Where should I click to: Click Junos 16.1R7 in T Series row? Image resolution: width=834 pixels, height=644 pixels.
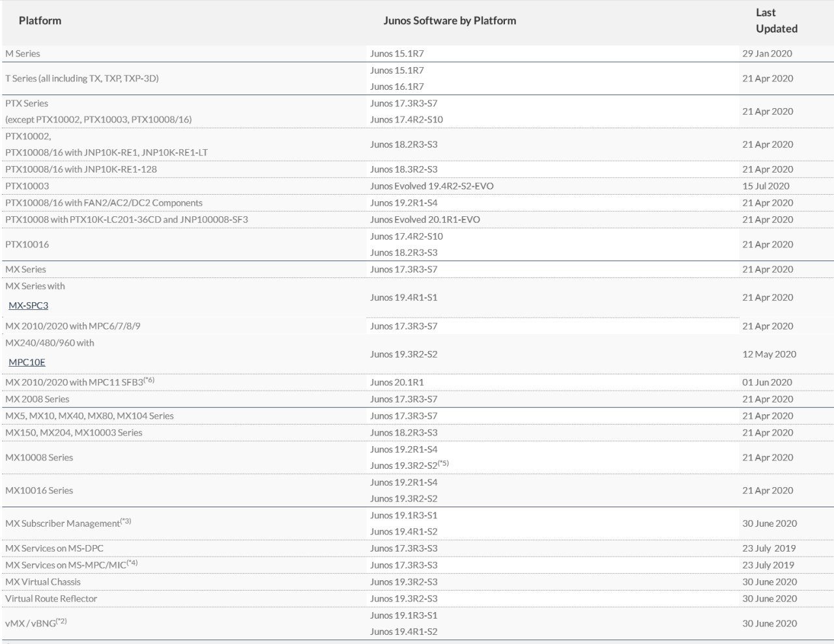click(x=397, y=87)
